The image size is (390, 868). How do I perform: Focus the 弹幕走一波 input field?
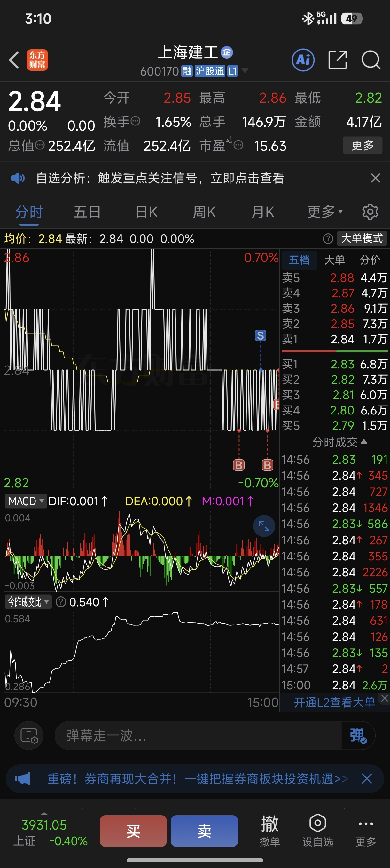coord(198,735)
